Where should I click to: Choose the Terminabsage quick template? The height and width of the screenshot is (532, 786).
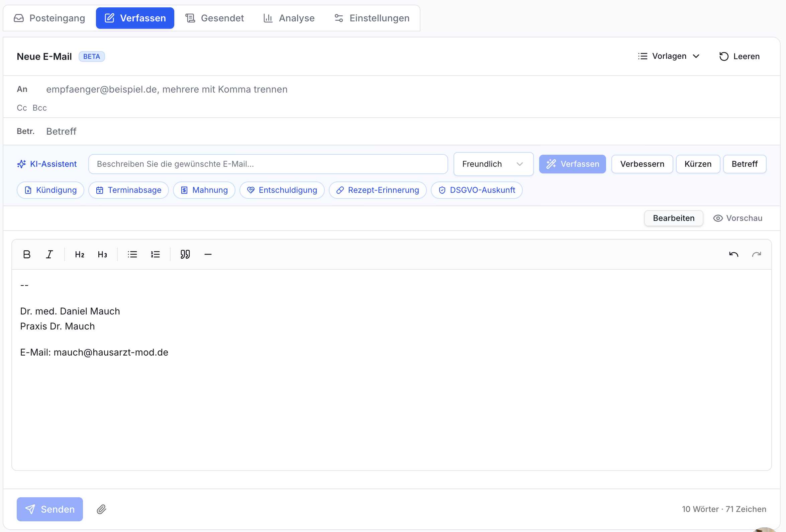[128, 190]
